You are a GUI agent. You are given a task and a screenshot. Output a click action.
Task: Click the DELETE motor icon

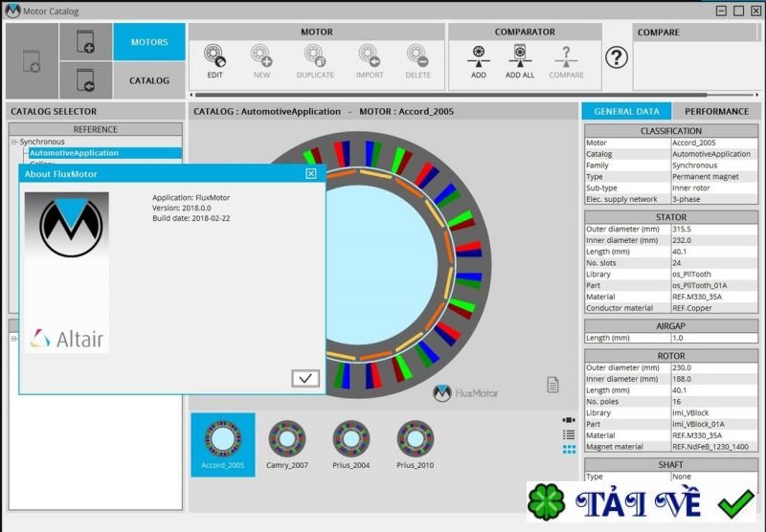[x=417, y=55]
